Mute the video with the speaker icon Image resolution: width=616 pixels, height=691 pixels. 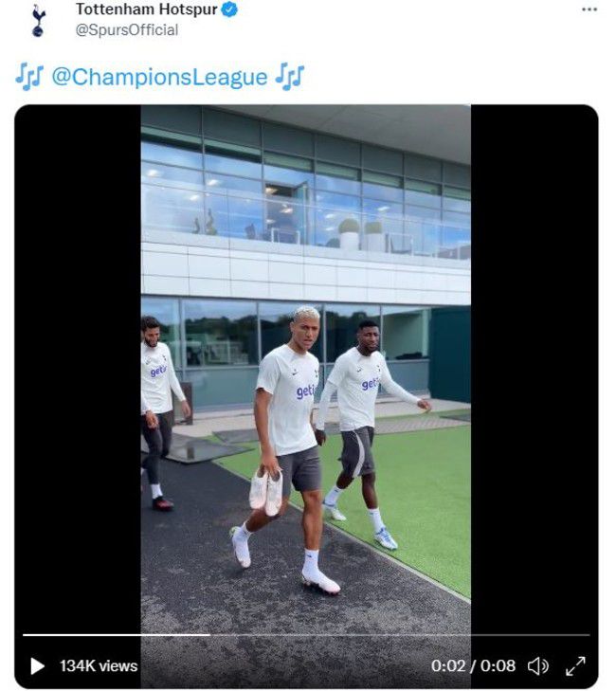pos(537,665)
